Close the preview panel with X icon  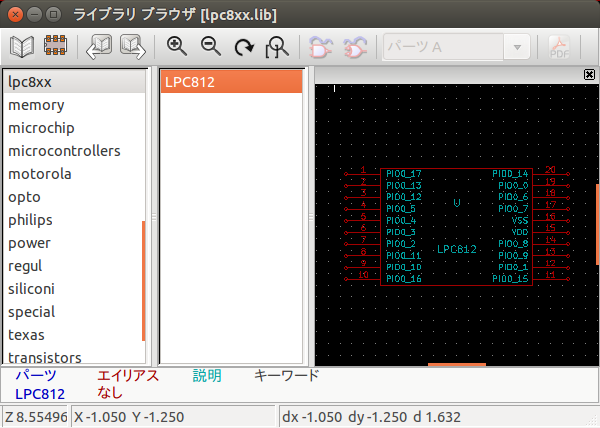(x=589, y=74)
